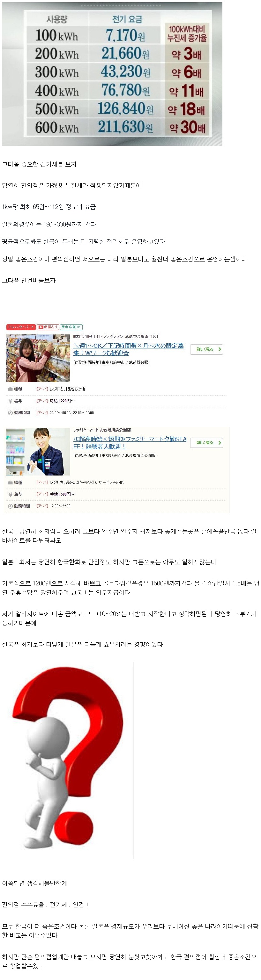Viewport: 261px width, 980px height.
Task: Click the green chevron on the first 詳しく見る
Action: click(x=220, y=349)
